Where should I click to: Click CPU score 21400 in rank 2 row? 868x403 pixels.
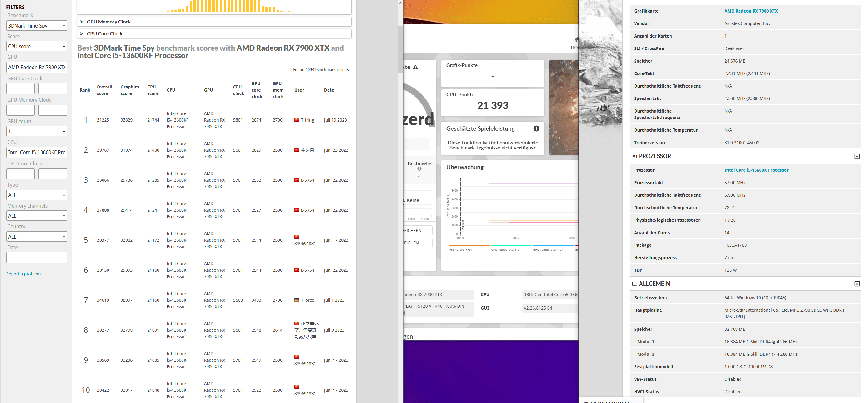(153, 150)
